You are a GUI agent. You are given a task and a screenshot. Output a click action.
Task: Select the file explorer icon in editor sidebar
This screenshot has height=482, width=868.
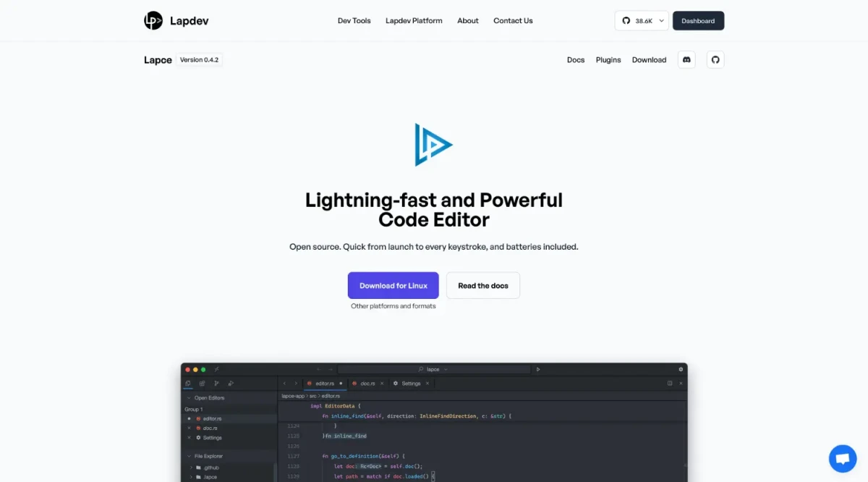point(188,383)
